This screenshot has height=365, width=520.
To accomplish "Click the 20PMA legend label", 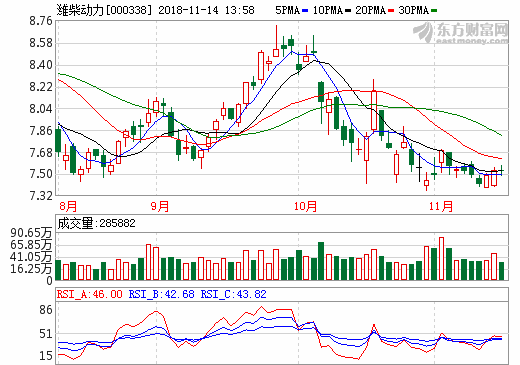I will click(x=370, y=10).
